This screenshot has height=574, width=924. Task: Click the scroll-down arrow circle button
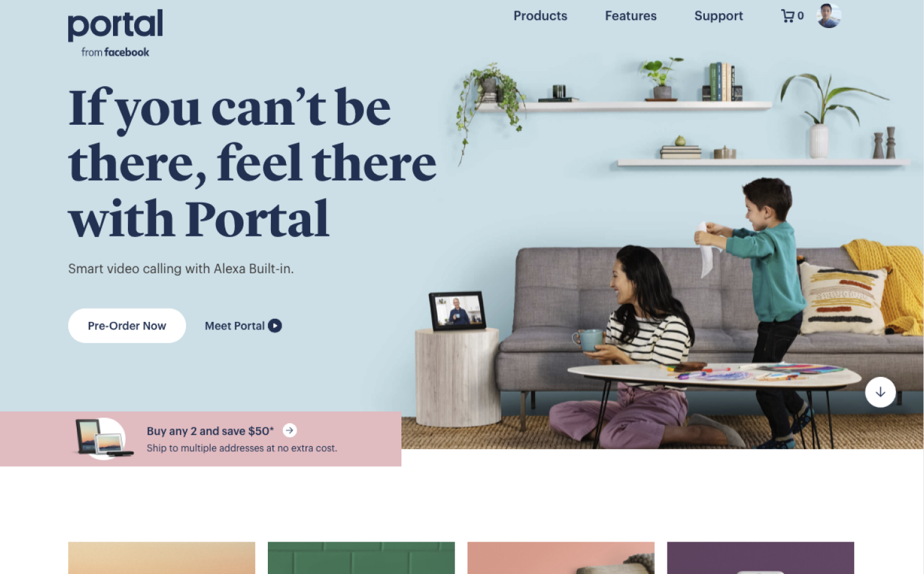coord(880,392)
